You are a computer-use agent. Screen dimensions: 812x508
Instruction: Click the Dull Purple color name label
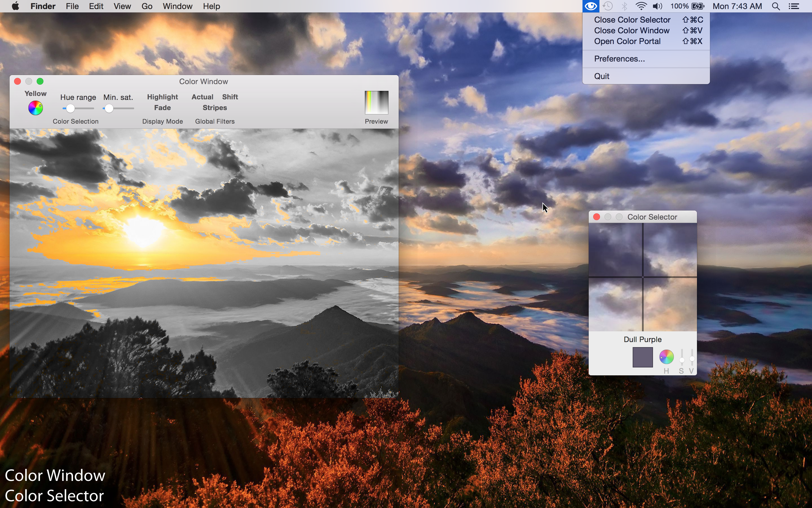(x=643, y=339)
